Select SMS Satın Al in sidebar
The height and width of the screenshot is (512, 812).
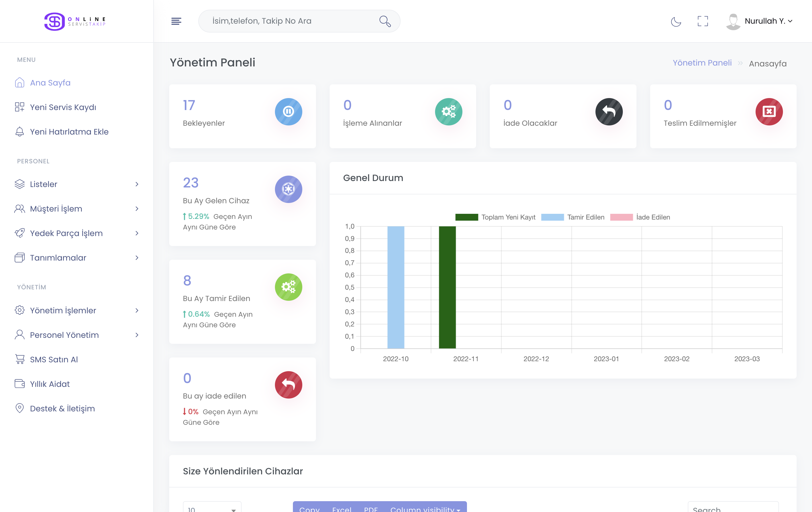pos(54,359)
